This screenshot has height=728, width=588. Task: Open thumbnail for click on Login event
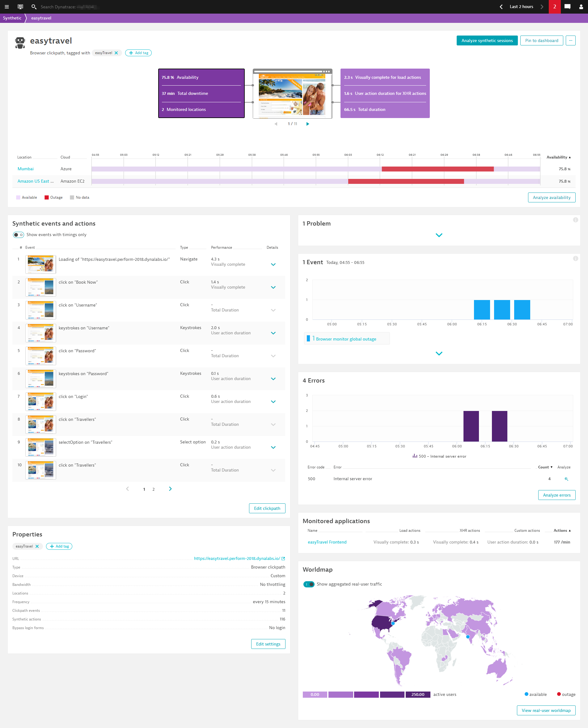click(41, 402)
